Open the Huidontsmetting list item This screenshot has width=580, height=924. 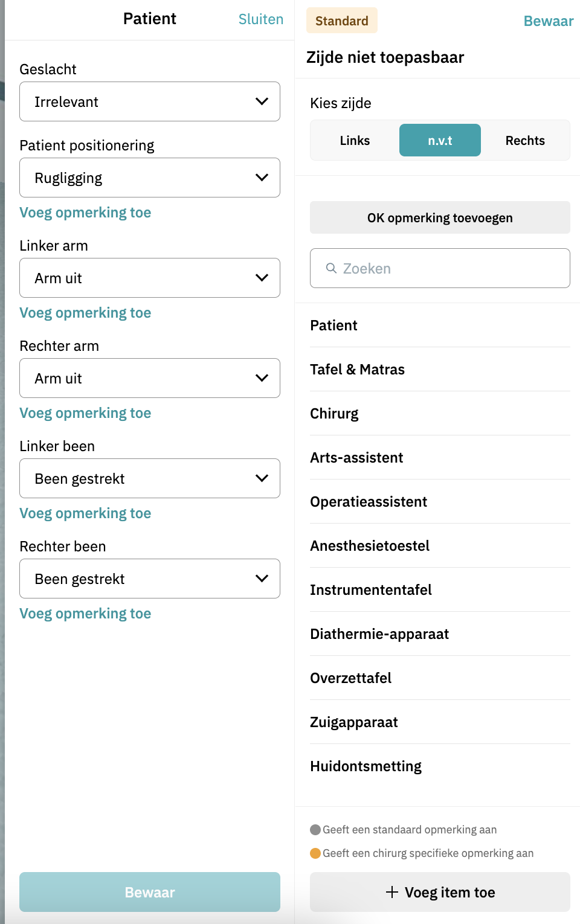pos(366,766)
